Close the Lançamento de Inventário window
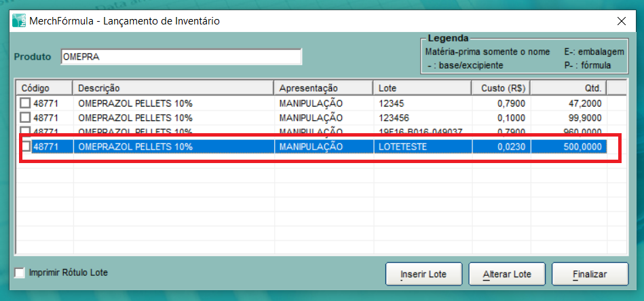644x301 pixels. click(x=621, y=21)
